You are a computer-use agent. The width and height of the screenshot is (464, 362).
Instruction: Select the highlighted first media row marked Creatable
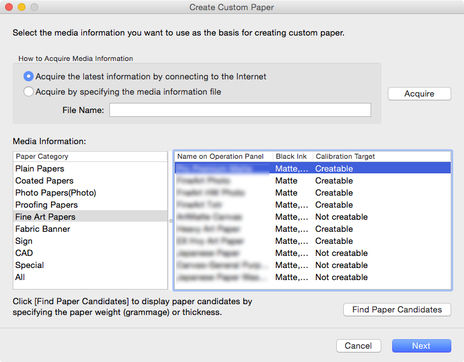click(313, 169)
